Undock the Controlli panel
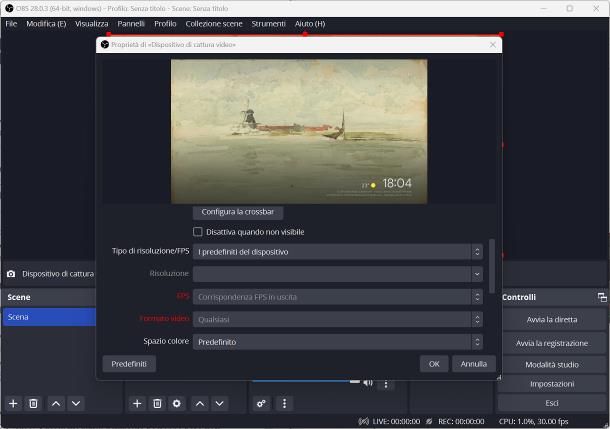Viewport: 610px width, 429px height. pyautogui.click(x=602, y=297)
